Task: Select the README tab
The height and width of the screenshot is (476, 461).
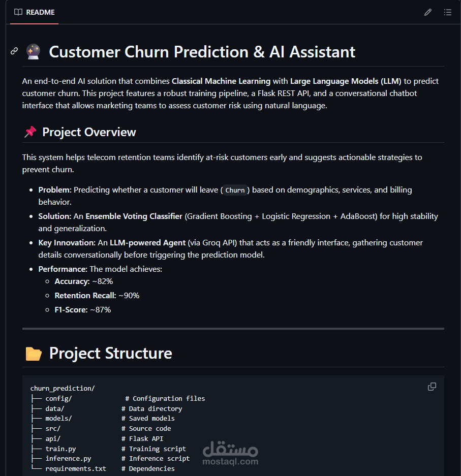Action: (35, 12)
